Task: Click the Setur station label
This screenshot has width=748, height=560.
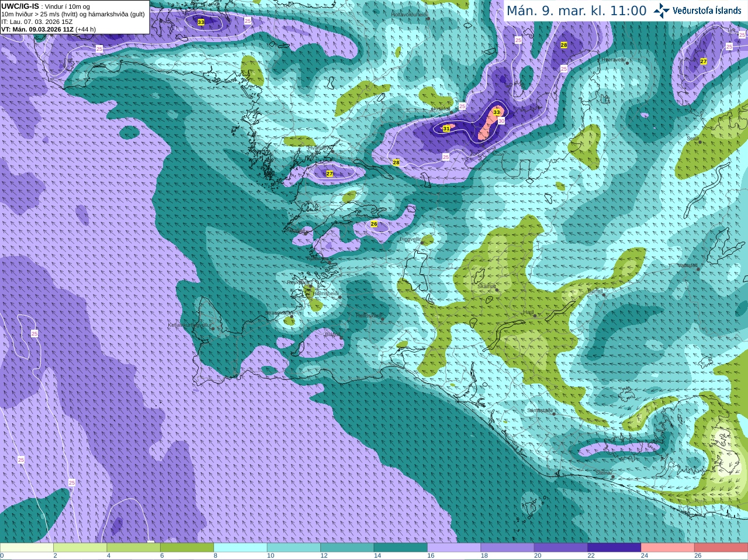Action: click(x=693, y=139)
